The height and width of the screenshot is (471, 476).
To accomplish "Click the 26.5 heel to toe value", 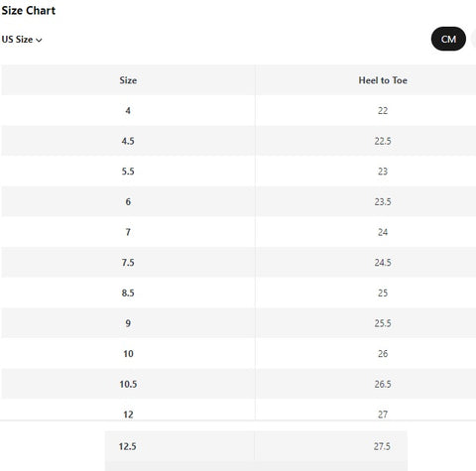I will click(x=383, y=384).
